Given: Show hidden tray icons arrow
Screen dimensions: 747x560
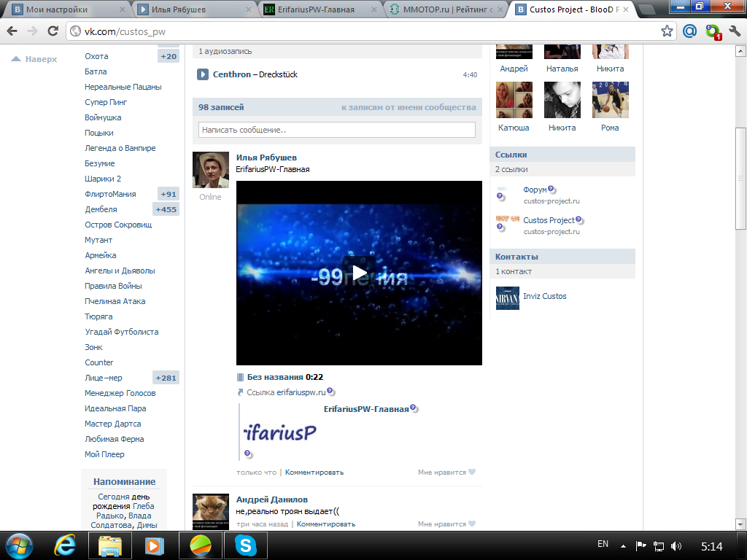Looking at the screenshot, I should (623, 546).
